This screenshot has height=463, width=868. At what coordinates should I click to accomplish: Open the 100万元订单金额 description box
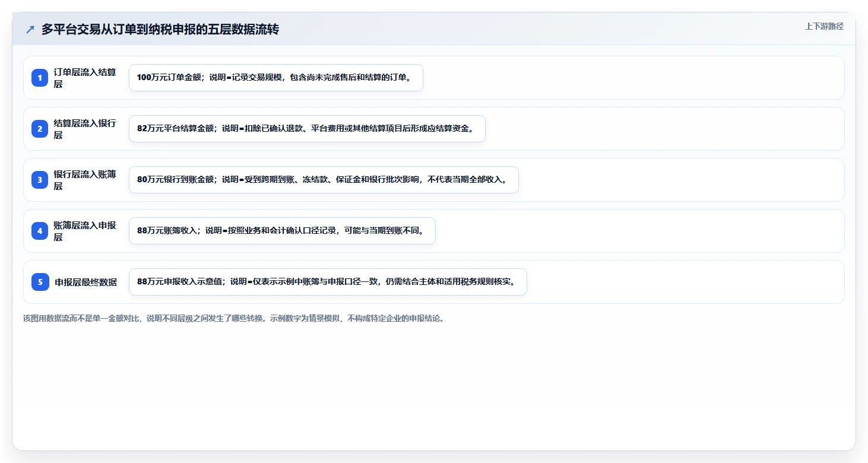(276, 78)
